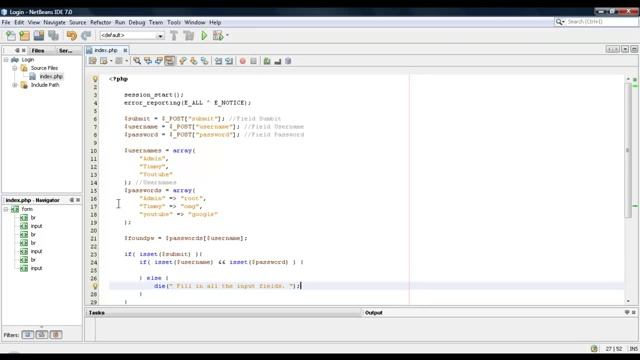The height and width of the screenshot is (360, 640).
Task: Click the INS insert mode indicator
Action: [633, 349]
